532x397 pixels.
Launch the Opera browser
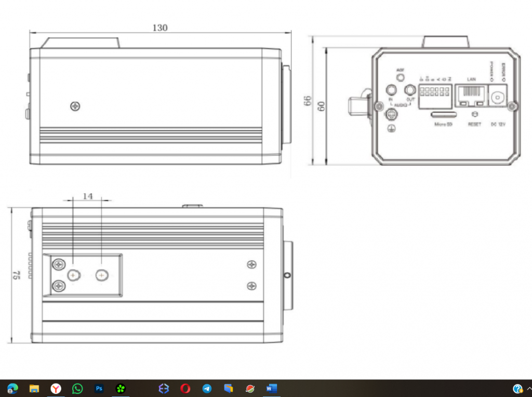185,388
